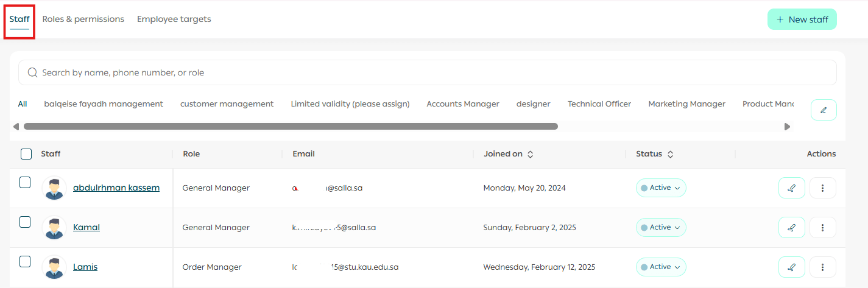Click edit icon for Kamal row

tap(791, 228)
